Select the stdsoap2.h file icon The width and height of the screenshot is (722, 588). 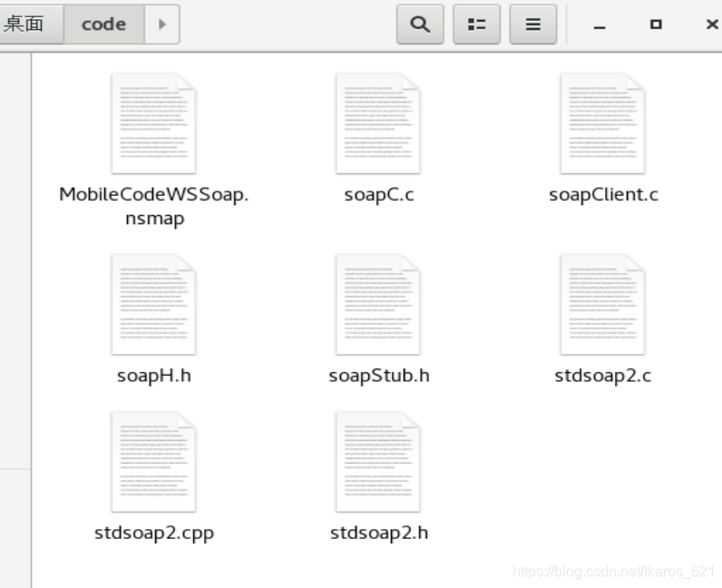[x=378, y=462]
